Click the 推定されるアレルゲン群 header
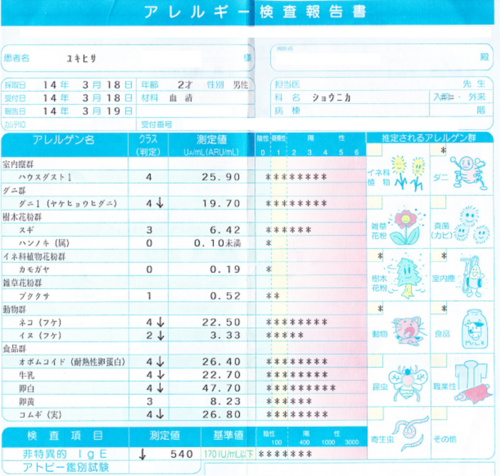 pyautogui.click(x=429, y=138)
